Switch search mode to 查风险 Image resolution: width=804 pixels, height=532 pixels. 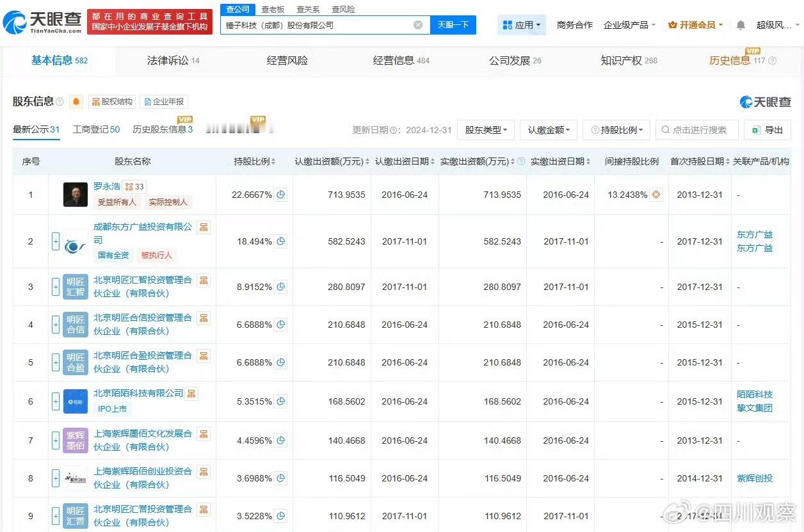click(x=343, y=9)
